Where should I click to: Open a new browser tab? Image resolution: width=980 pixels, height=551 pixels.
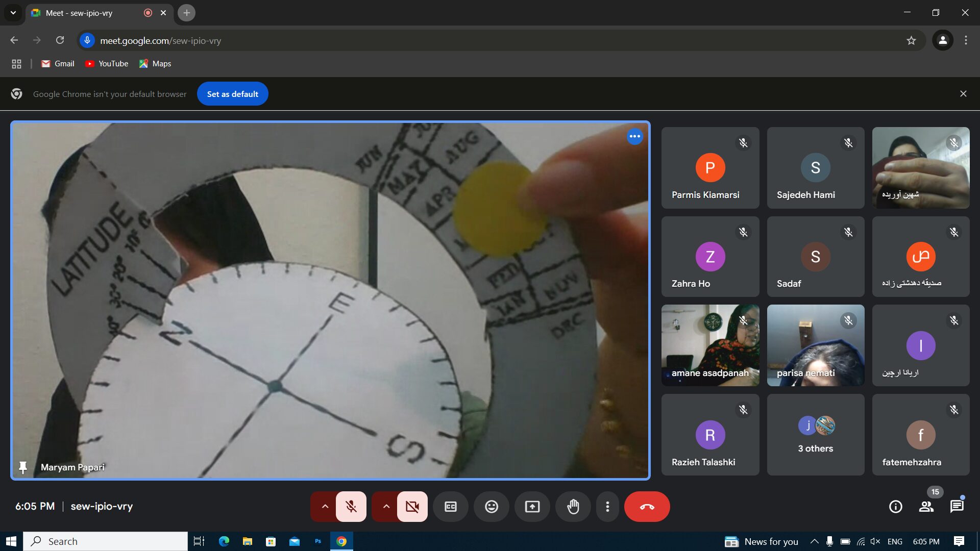[187, 13]
